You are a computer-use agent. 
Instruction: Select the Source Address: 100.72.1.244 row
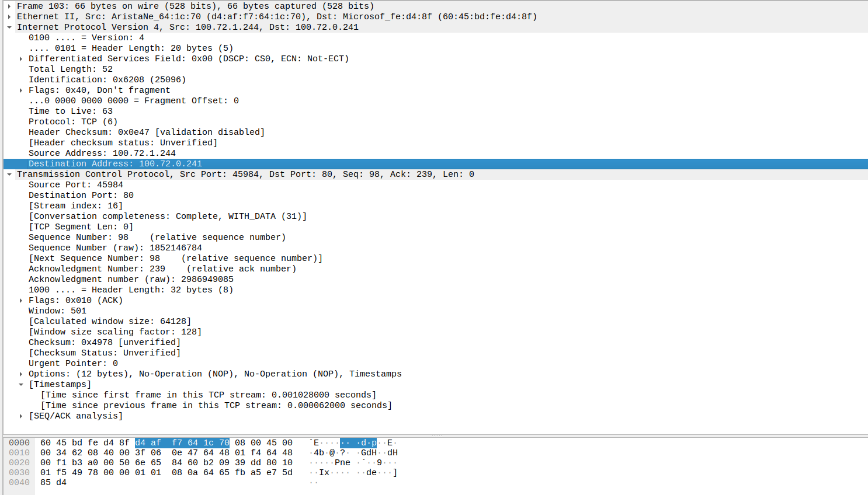coord(436,153)
